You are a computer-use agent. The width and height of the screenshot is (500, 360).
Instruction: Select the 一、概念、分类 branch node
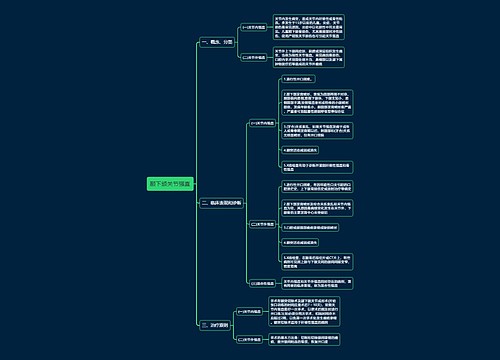point(217,42)
